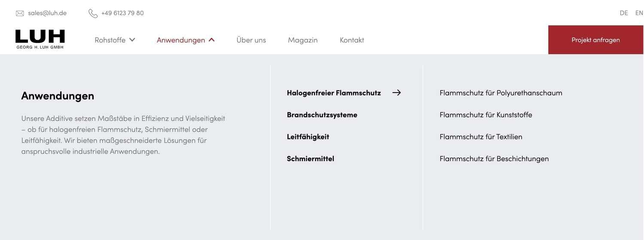The width and height of the screenshot is (644, 240).
Task: Click the phone handset icon
Action: 93,13
